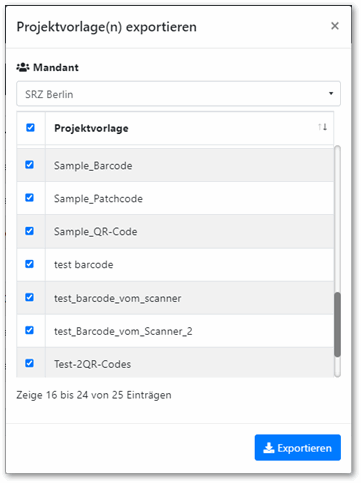Click the Test-2QR-Codes entry name

(x=93, y=364)
